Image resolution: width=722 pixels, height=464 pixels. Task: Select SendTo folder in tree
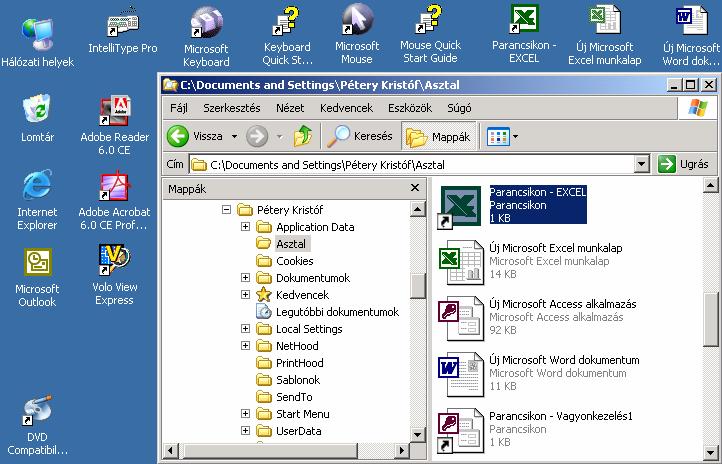click(x=294, y=397)
